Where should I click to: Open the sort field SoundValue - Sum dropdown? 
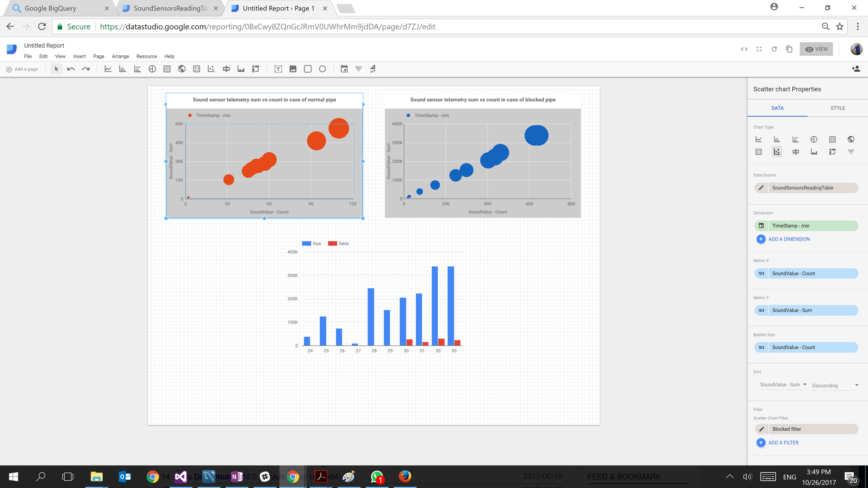[783, 385]
